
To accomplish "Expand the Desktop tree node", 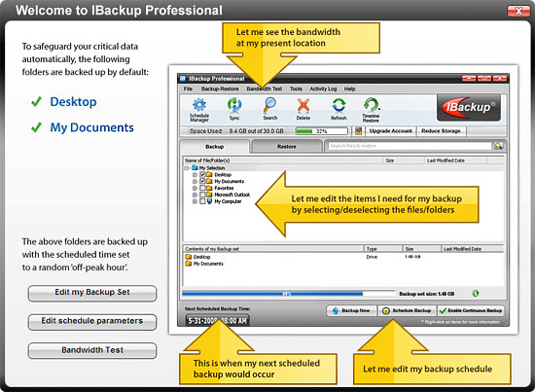I will (195, 175).
